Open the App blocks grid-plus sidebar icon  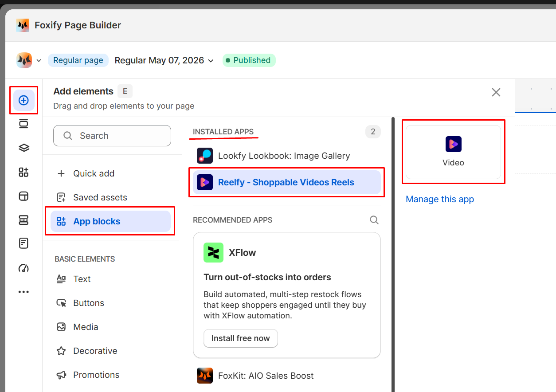click(x=23, y=172)
